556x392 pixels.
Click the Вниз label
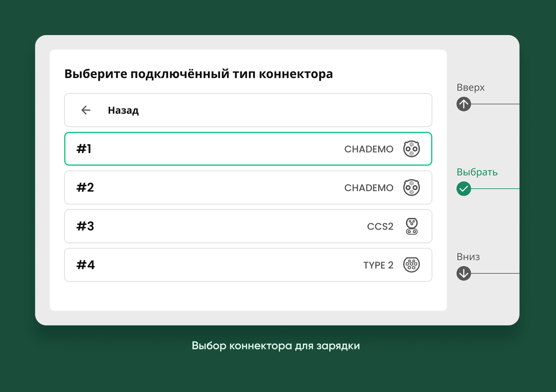(x=468, y=257)
